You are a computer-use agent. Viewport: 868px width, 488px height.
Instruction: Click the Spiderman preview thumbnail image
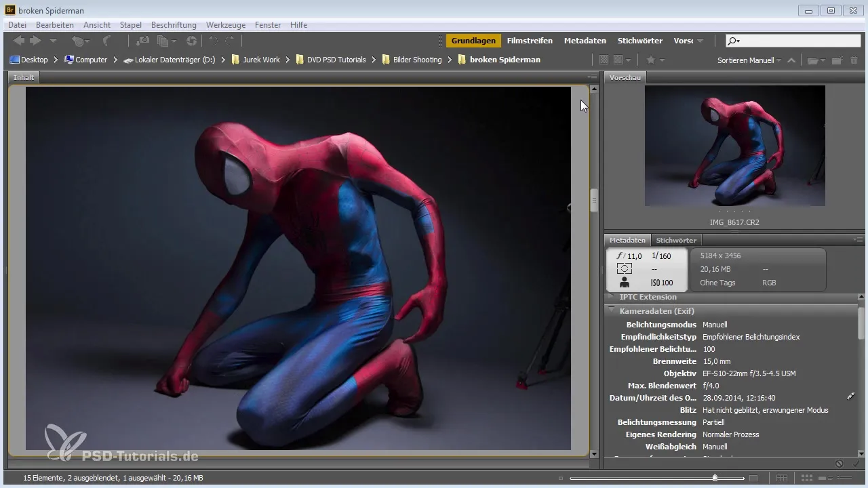click(735, 146)
